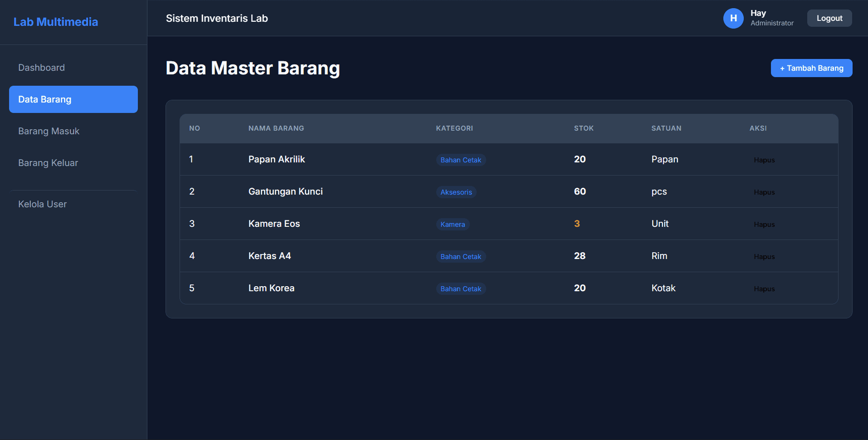Open Barang Keluar in the sidebar
This screenshot has height=440, width=868.
point(73,163)
